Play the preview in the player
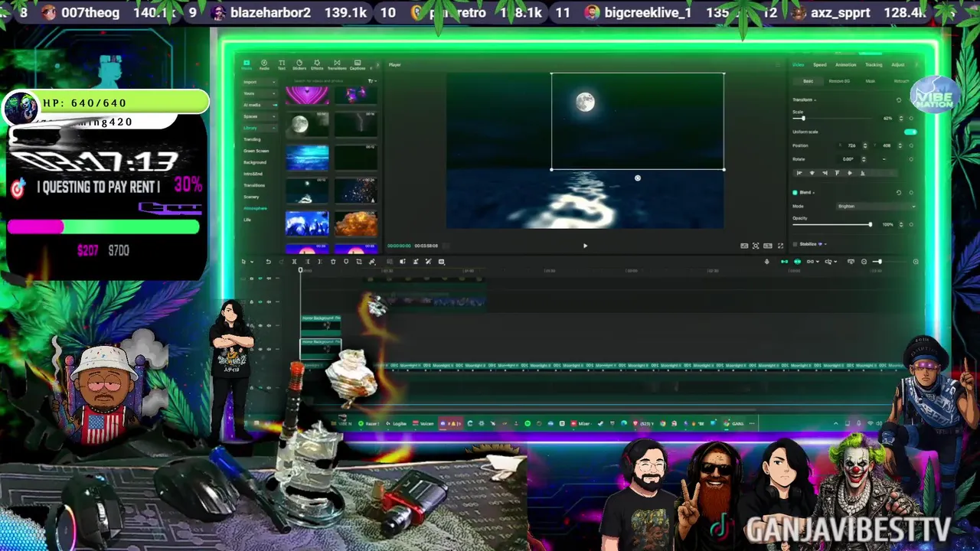This screenshot has width=980, height=551. [585, 246]
